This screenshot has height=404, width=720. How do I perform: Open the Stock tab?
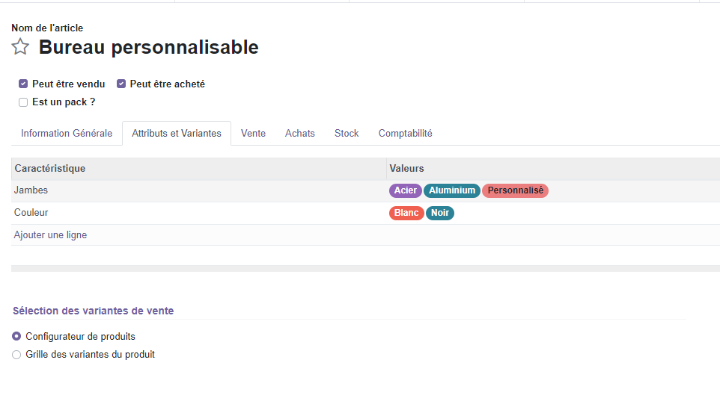(346, 133)
